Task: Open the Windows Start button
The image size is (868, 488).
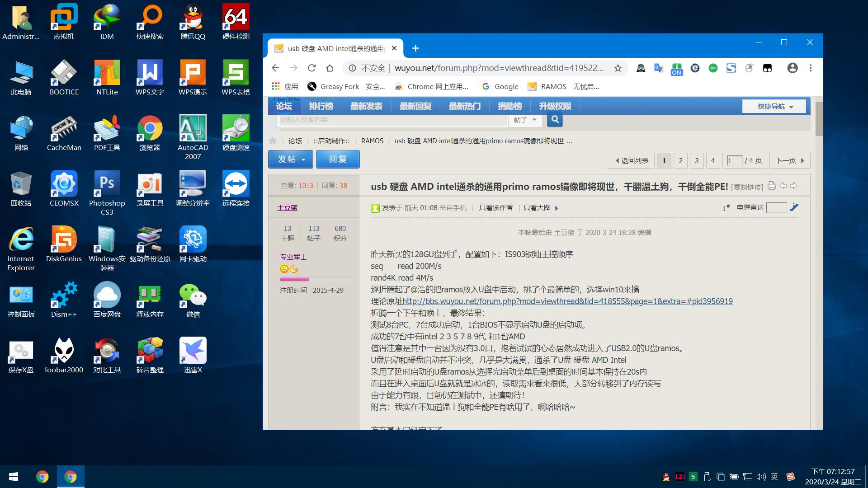Action: [14, 477]
